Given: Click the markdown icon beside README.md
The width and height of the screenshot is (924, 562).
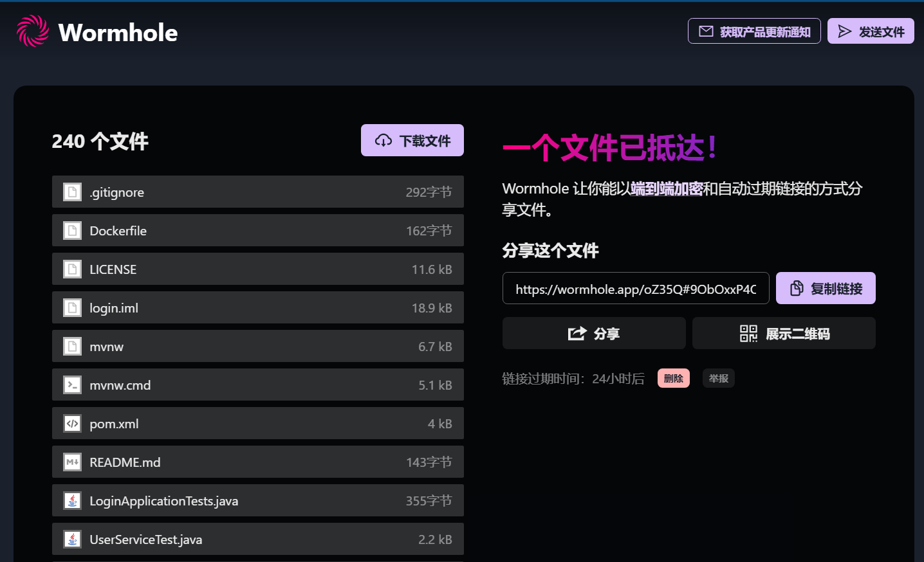Looking at the screenshot, I should pyautogui.click(x=73, y=462).
